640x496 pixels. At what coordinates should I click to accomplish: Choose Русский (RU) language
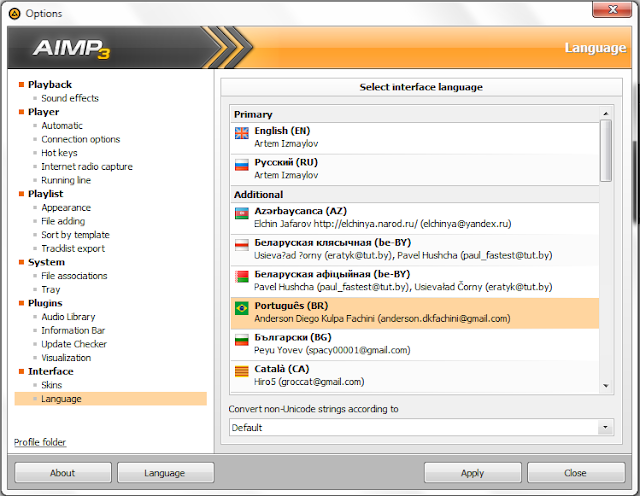[x=415, y=169]
